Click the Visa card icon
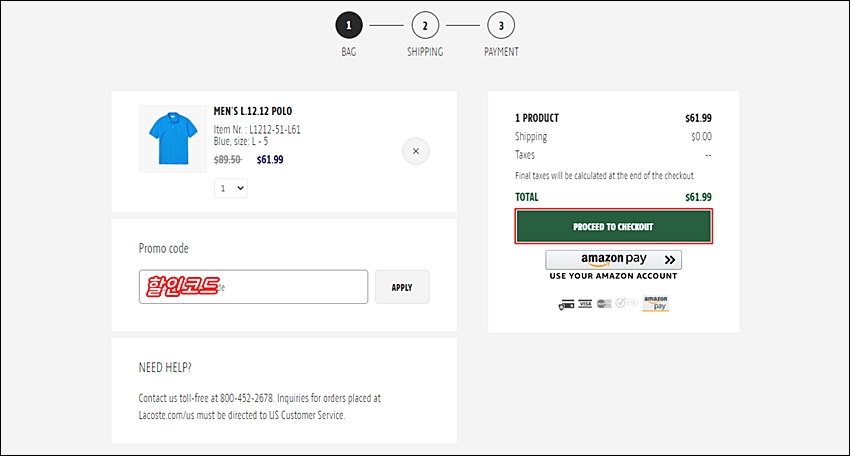 pos(585,304)
